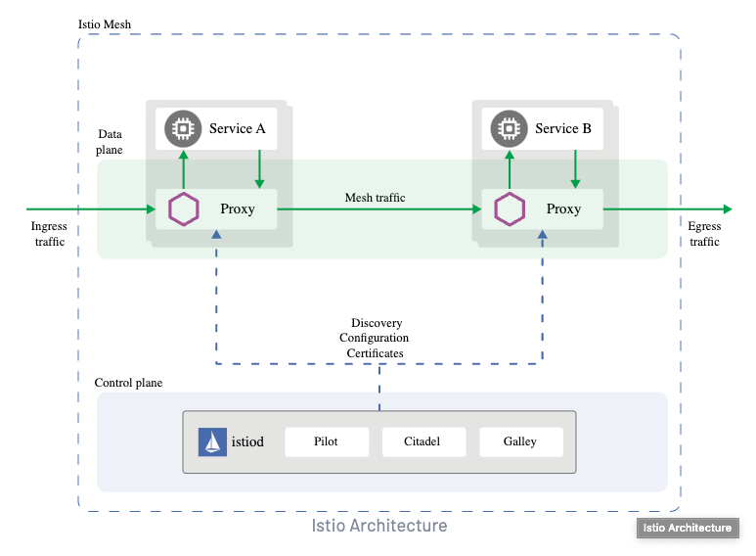Select the Pilot component box
The image size is (756, 556).
click(x=327, y=441)
